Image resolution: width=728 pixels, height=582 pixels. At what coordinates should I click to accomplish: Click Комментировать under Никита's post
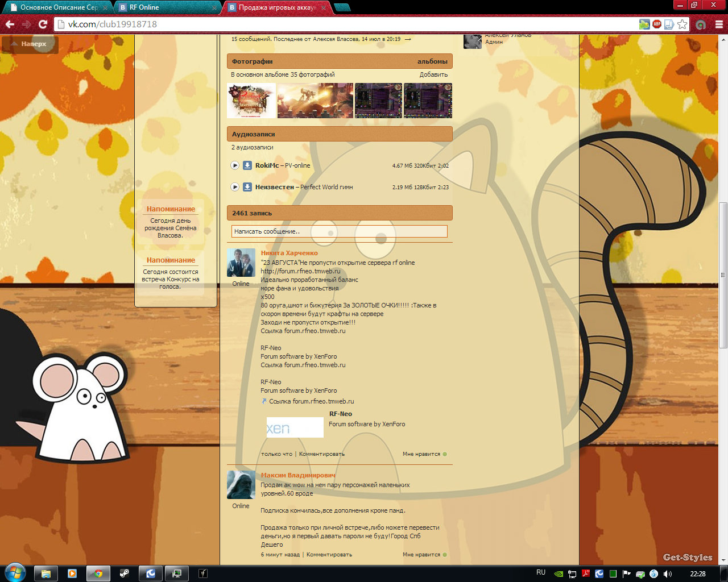click(322, 454)
